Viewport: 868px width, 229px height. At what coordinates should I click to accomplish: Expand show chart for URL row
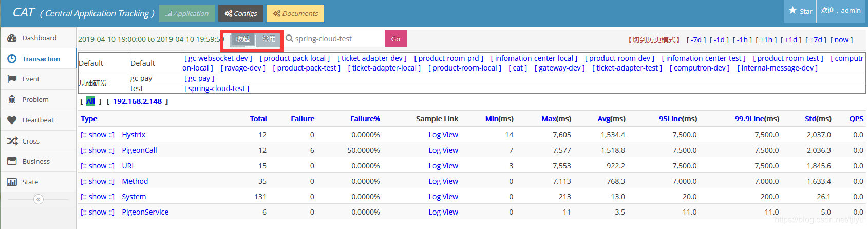(98, 166)
